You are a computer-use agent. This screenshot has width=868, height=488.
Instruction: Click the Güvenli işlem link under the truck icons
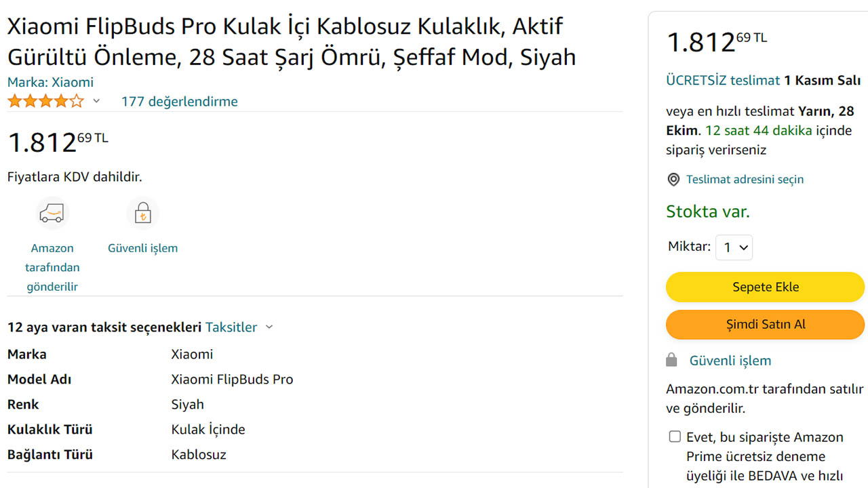click(142, 248)
